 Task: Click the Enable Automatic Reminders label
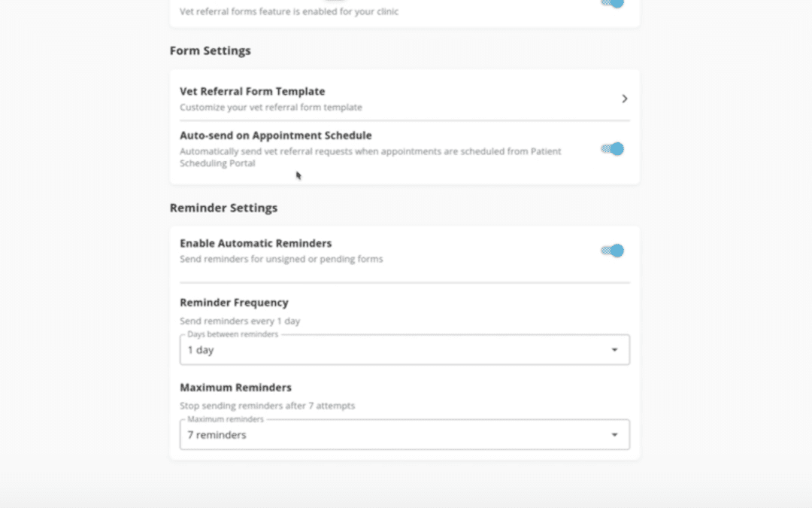tap(256, 243)
